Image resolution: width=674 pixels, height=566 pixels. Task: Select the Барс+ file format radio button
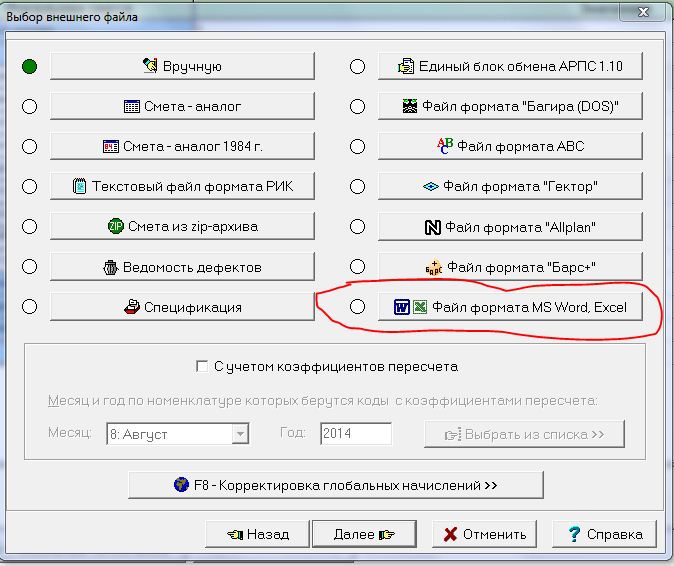[357, 266]
